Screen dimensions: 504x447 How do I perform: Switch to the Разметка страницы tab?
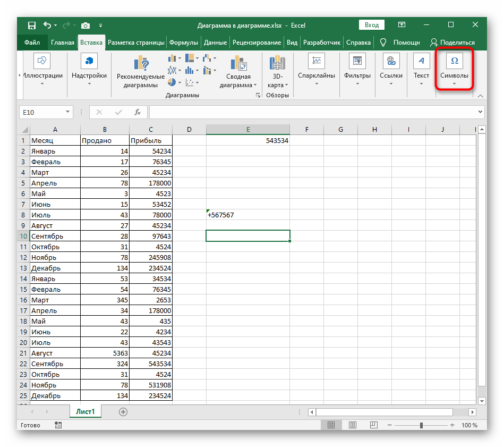tap(136, 43)
